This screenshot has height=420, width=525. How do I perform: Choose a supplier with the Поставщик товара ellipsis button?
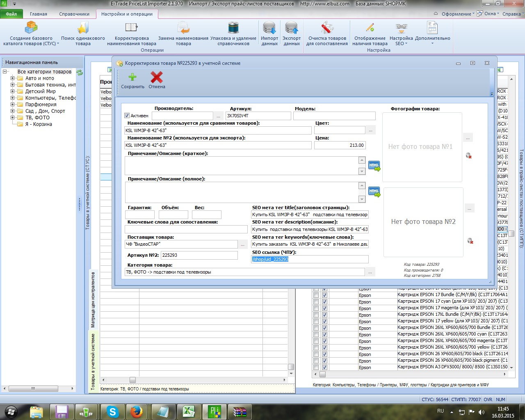[x=243, y=244]
